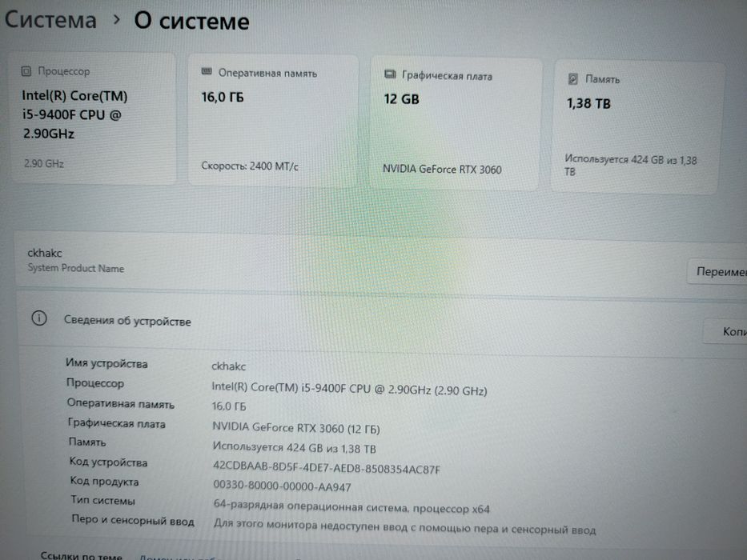Click the Оперативная память heading in top card

coord(267,74)
